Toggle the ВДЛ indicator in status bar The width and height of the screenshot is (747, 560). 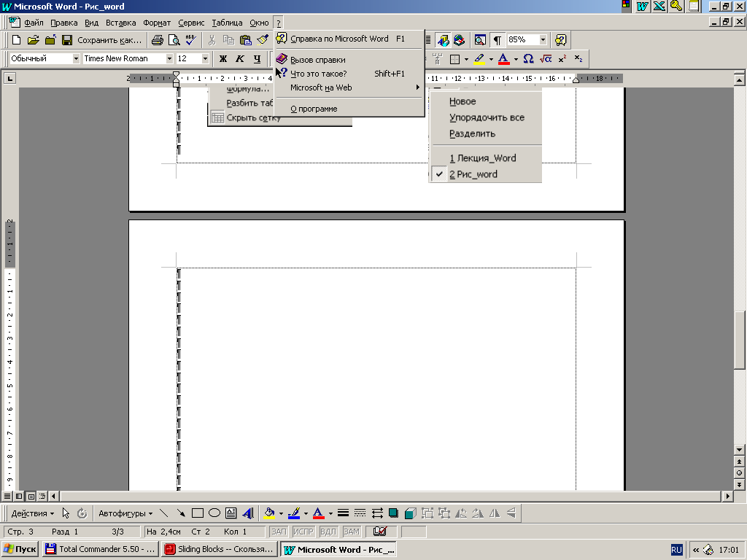(x=328, y=532)
